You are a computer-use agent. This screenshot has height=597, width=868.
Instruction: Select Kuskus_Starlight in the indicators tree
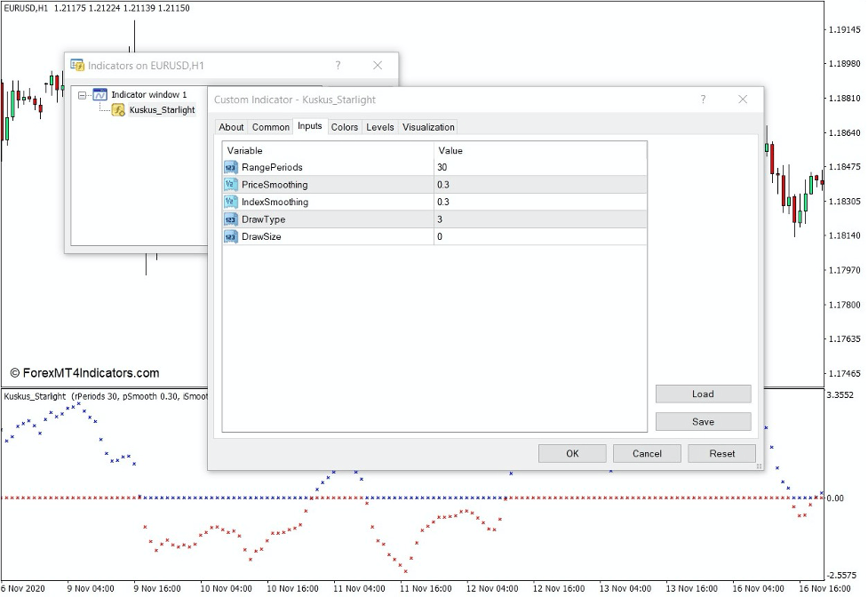click(x=162, y=110)
